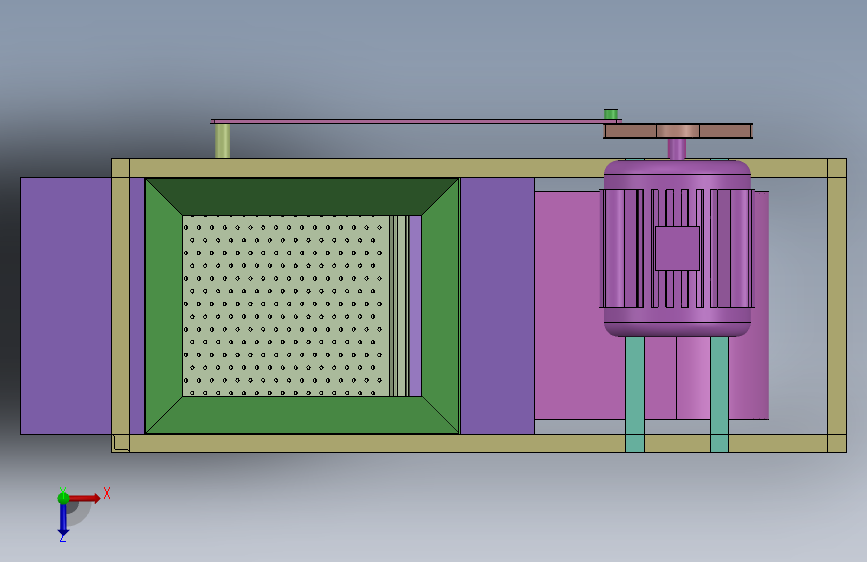Select the perforated screen plate inside the hopper
This screenshot has width=867, height=562.
point(286,306)
